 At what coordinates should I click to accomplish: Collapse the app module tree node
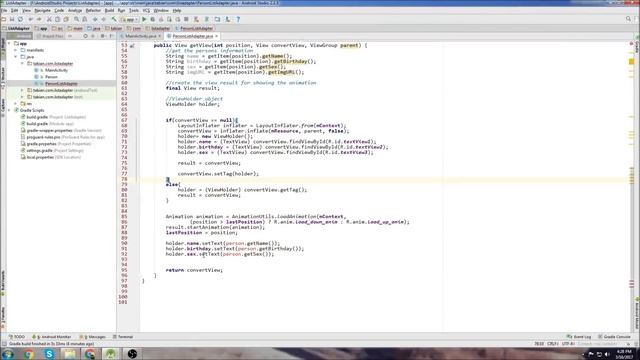(x=9, y=43)
